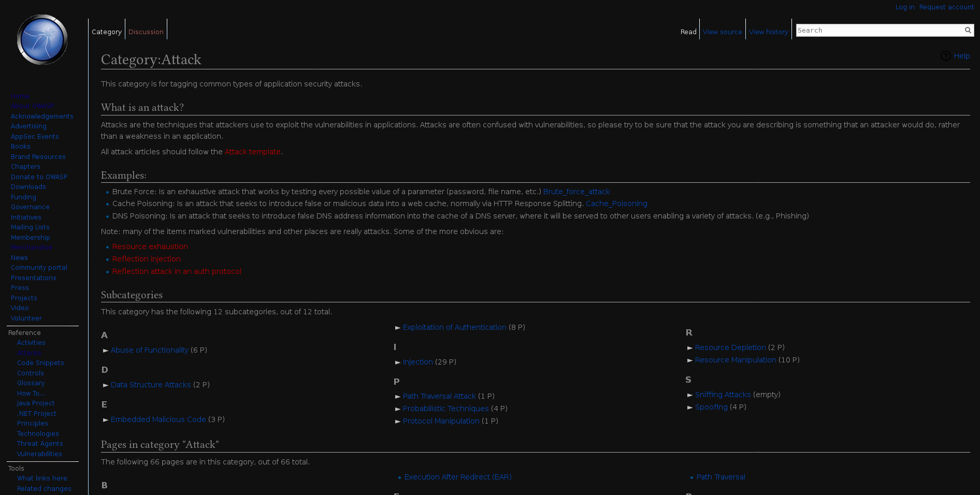Switch to the Discussion tab
The image size is (980, 495).
146,32
